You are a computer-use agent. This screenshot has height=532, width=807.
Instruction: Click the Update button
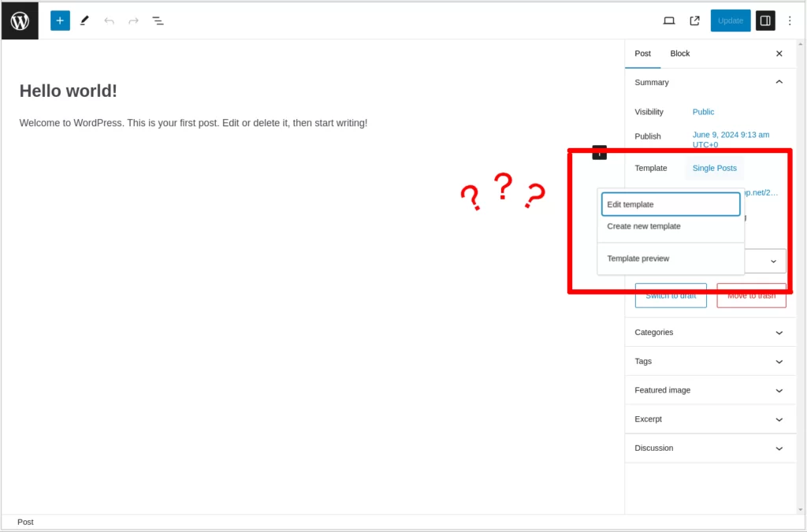(730, 20)
